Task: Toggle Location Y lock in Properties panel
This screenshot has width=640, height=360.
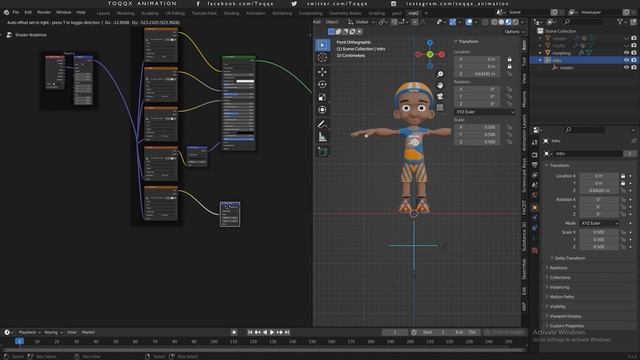Action: pos(623,183)
